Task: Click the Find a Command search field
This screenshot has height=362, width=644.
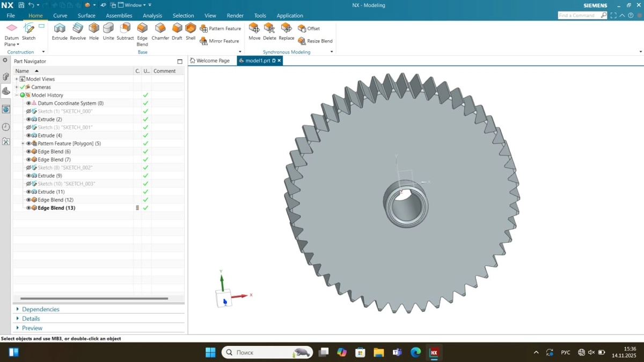Action: coord(579,16)
